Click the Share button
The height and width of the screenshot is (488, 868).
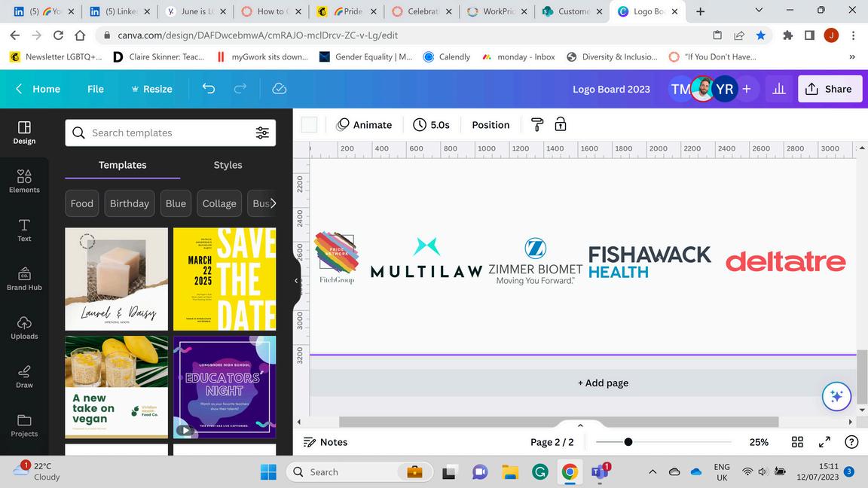tap(830, 89)
